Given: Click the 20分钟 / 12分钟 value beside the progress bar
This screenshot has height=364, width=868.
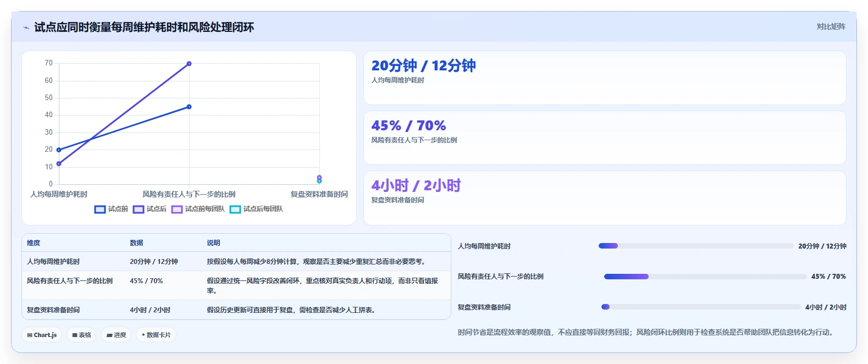Looking at the screenshot, I should 822,246.
